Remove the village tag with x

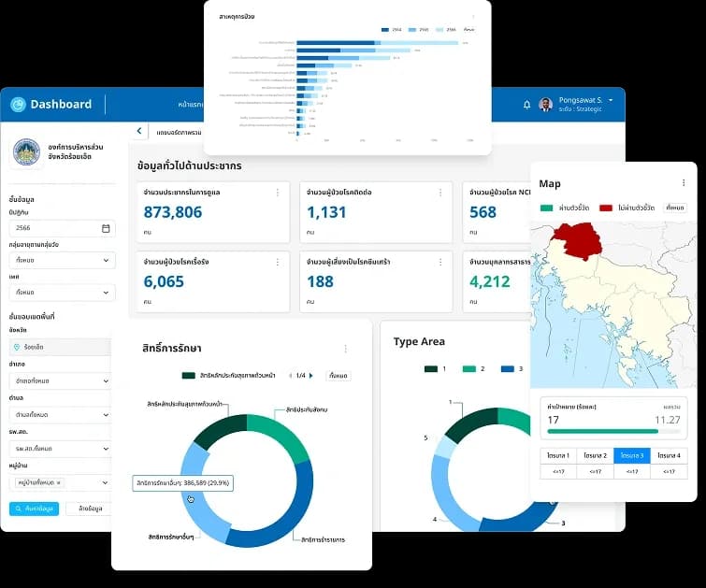(x=59, y=482)
